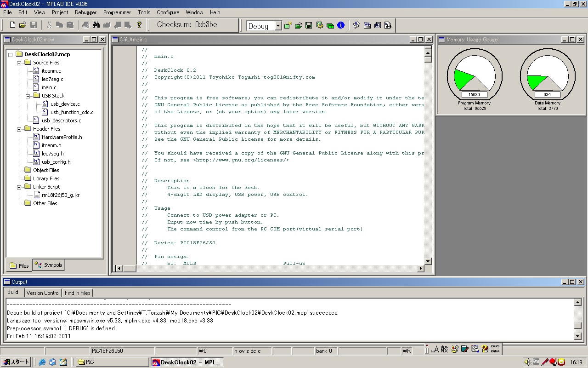Select usb_descriptors.c file

(61, 121)
